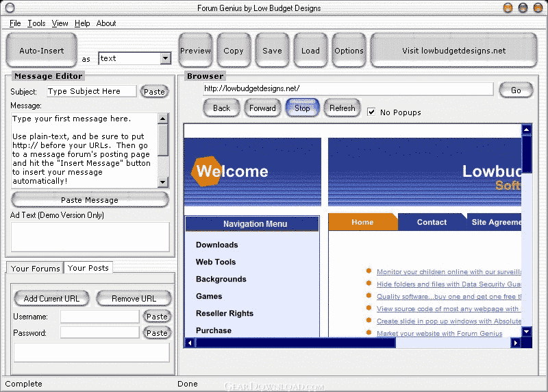Select the Home page tab
This screenshot has height=392, width=548.
point(363,222)
